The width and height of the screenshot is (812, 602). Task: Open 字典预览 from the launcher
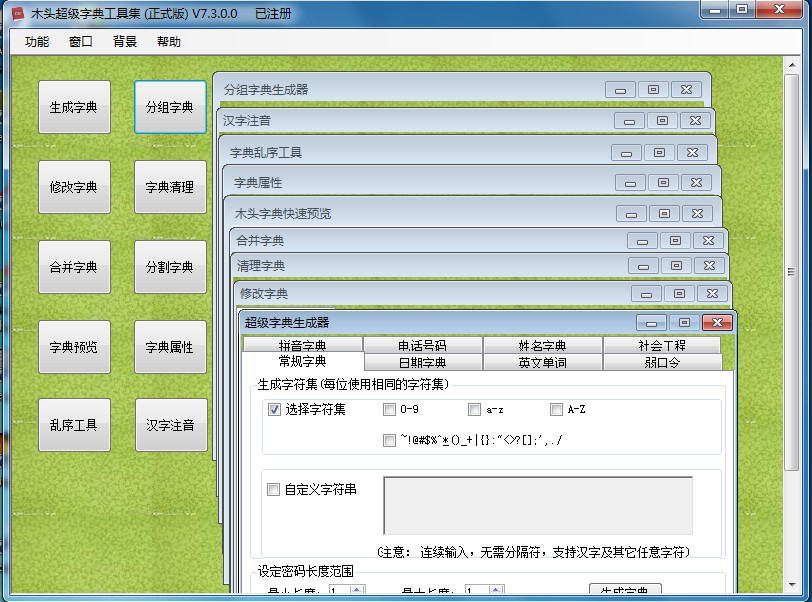[74, 347]
